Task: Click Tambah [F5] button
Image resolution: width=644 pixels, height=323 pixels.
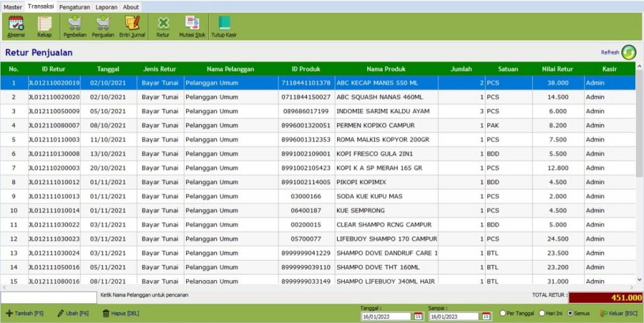Action: point(25,313)
